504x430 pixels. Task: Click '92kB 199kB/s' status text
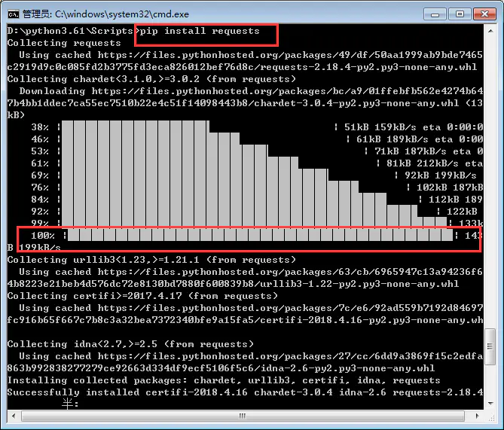(441, 175)
